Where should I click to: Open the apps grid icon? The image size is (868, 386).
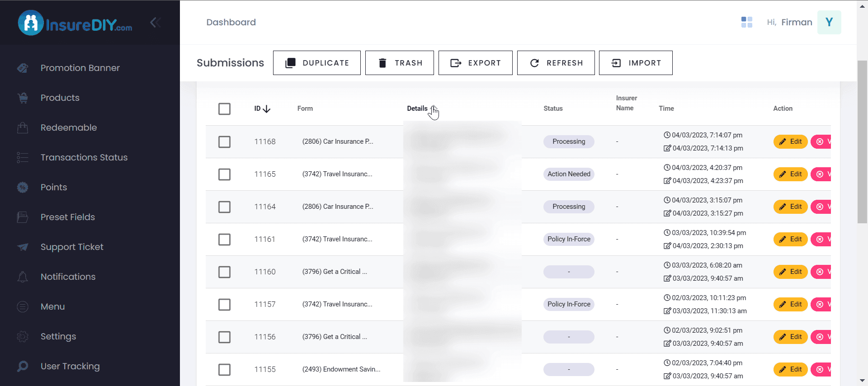pyautogui.click(x=746, y=22)
